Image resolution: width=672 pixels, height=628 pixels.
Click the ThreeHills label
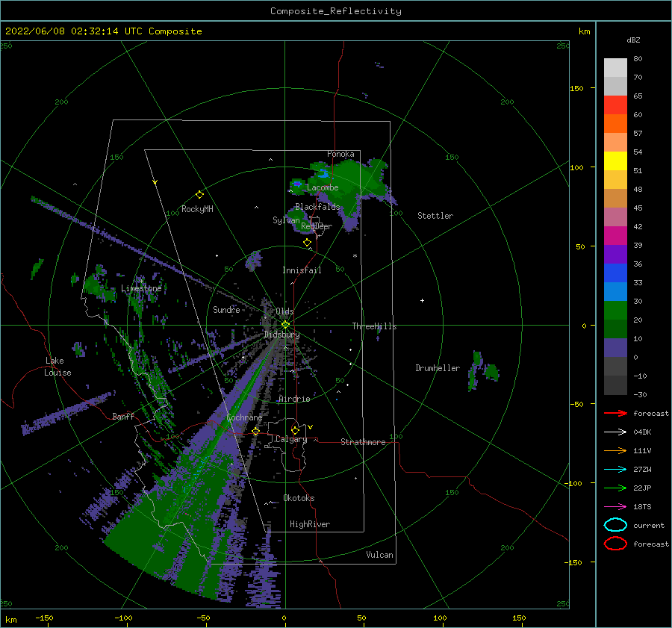[374, 326]
